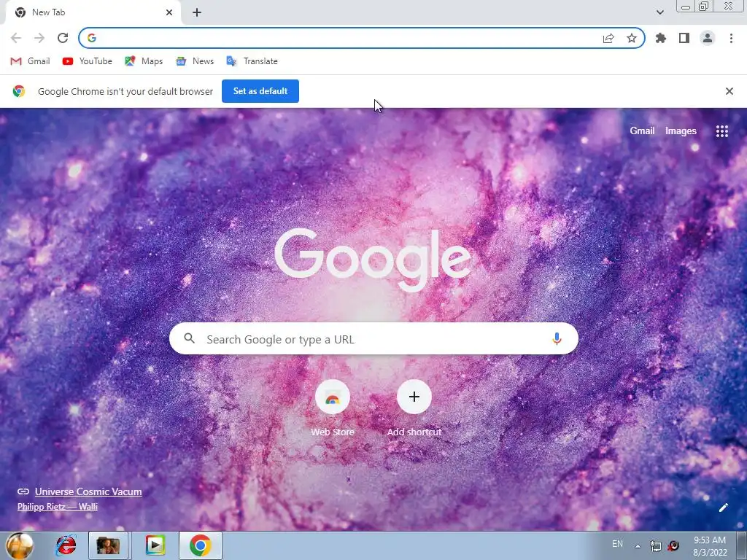Screen dimensions: 747x560
Task: Click Set as default button
Action: [x=260, y=91]
